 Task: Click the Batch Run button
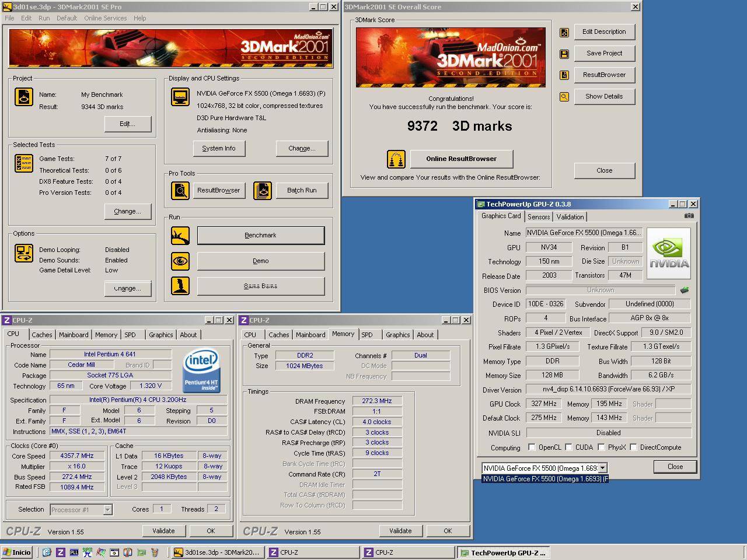tap(302, 190)
